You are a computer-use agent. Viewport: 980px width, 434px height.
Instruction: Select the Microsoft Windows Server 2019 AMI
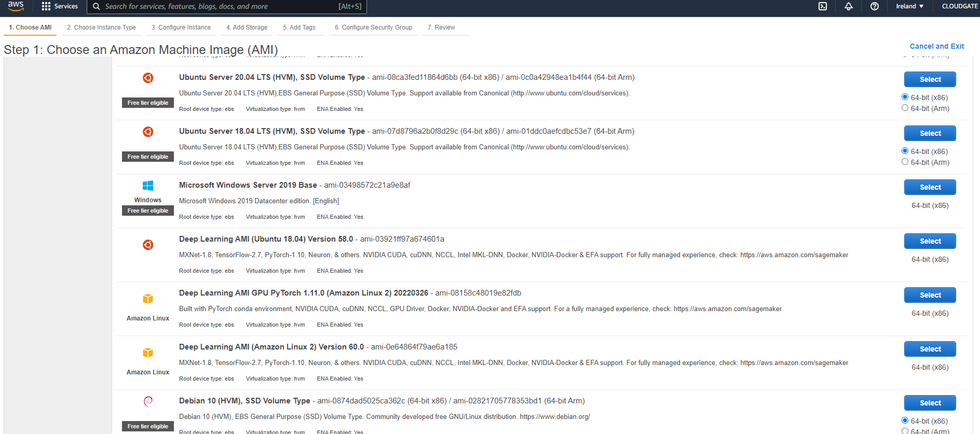tap(930, 187)
